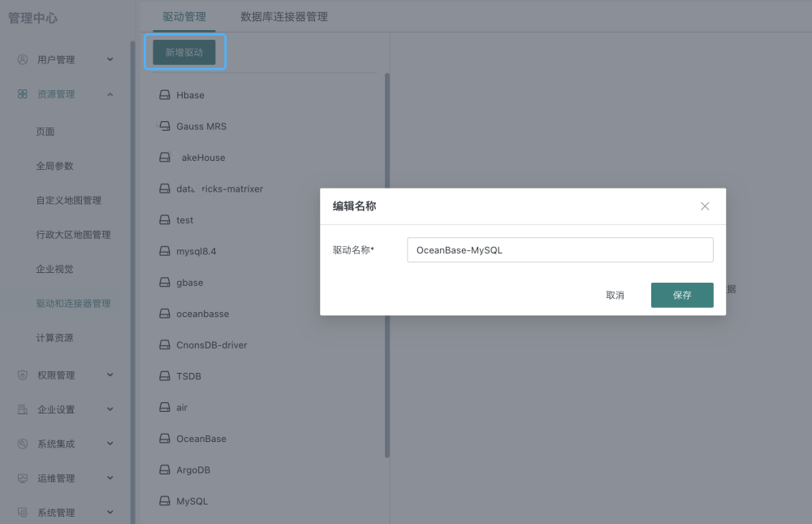The height and width of the screenshot is (524, 812).
Task: Click the driver icon beside OceanBase
Action: pos(165,439)
